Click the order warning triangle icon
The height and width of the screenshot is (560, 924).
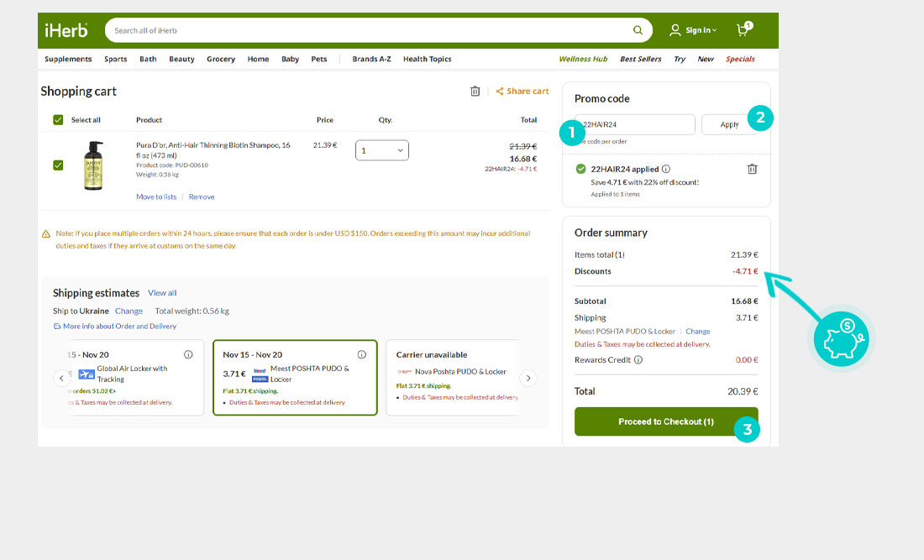(x=46, y=233)
